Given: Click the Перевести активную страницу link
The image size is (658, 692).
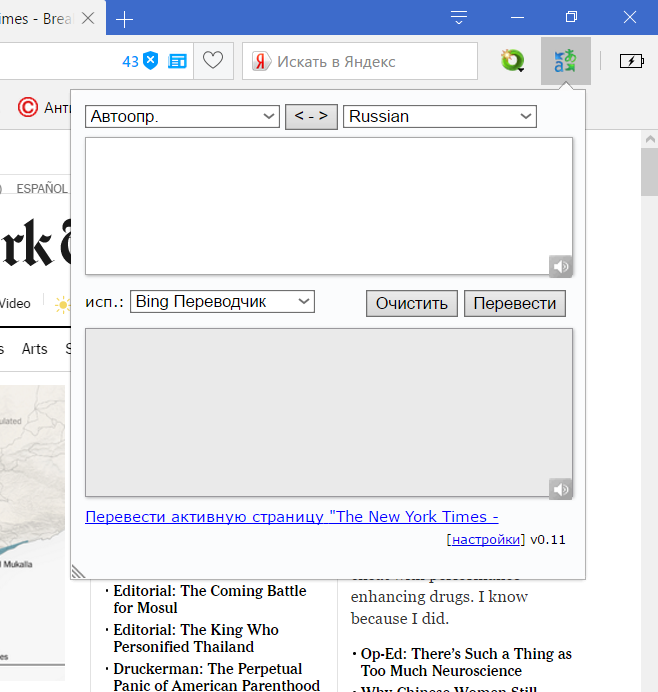Looking at the screenshot, I should [292, 516].
